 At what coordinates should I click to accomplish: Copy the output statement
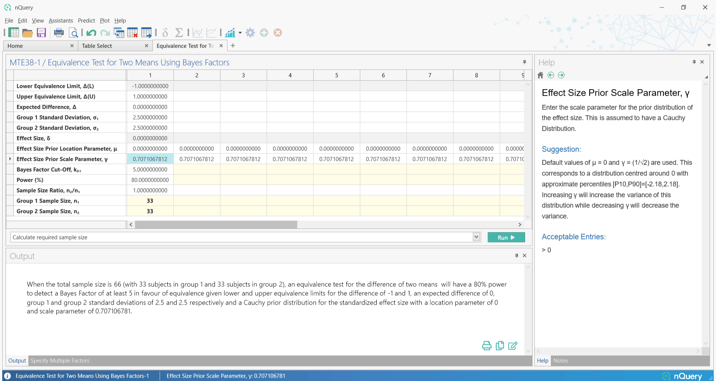coord(500,346)
